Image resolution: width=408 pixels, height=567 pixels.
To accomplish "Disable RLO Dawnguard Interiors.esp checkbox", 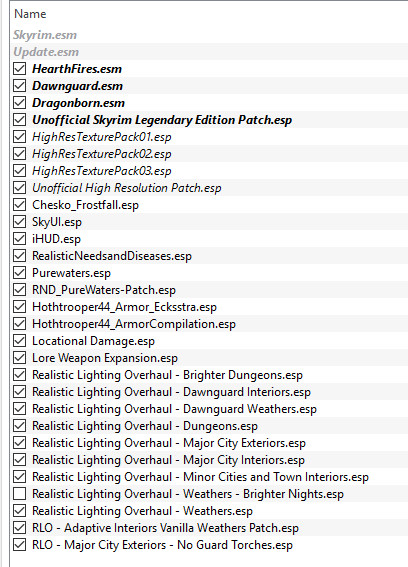I will pyautogui.click(x=20, y=392).
